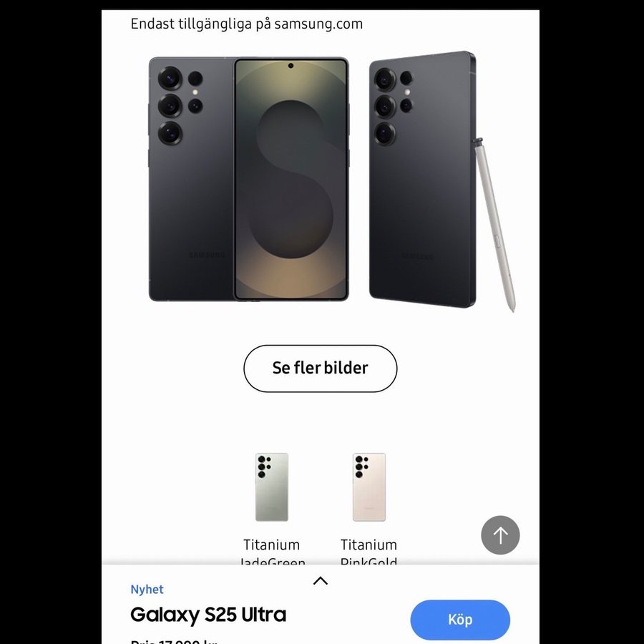644x644 pixels.
Task: Click the front selfie camera punch-hole
Action: [x=291, y=66]
